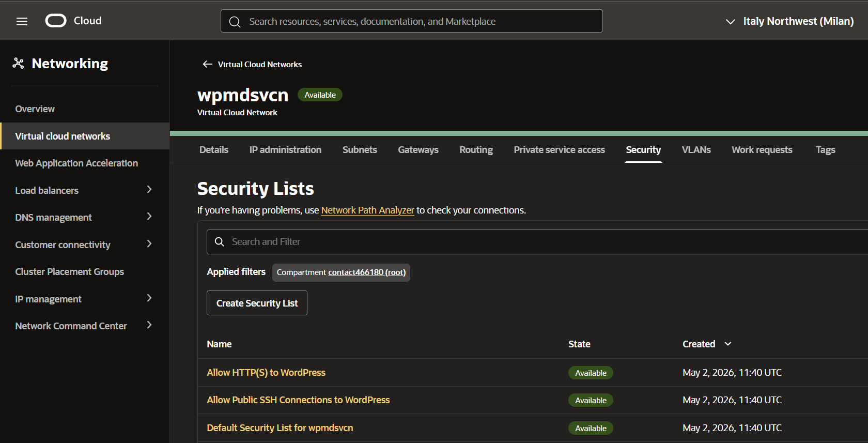The height and width of the screenshot is (443, 868).
Task: Click the contact466180 (root) compartment filter
Action: tap(367, 272)
